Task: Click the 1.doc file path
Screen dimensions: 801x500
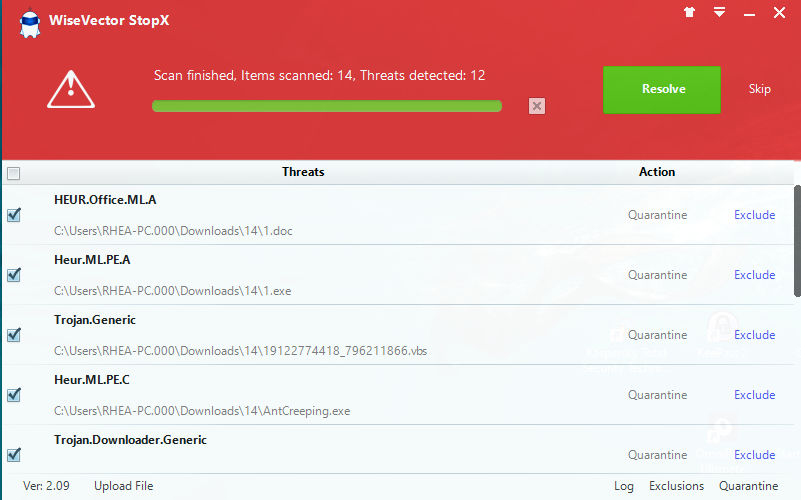Action: pos(173,231)
